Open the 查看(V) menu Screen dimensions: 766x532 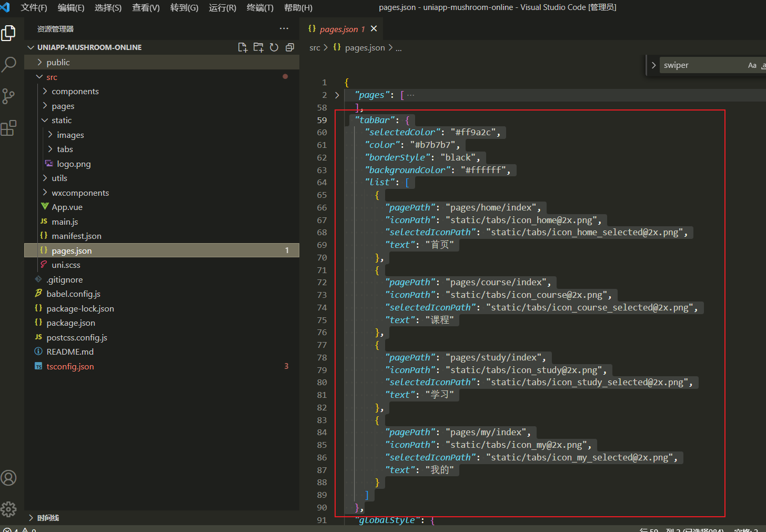pyautogui.click(x=146, y=7)
